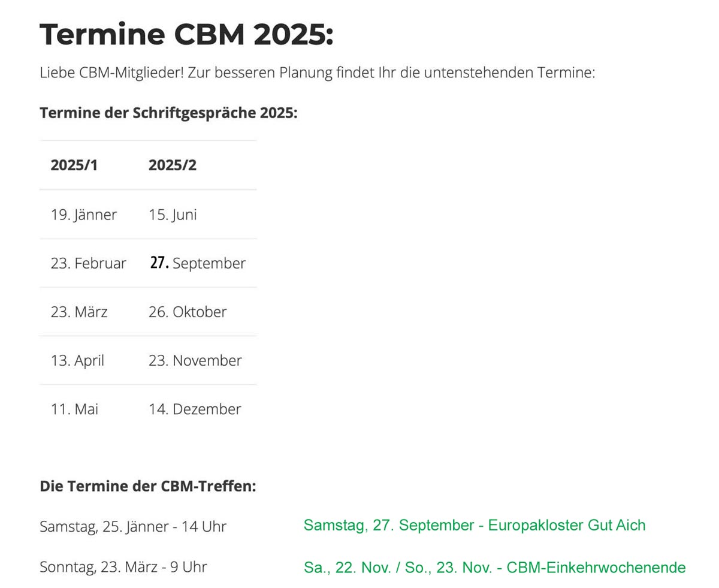
Task: Click the "26. Oktober" date cell
Action: [x=188, y=312]
